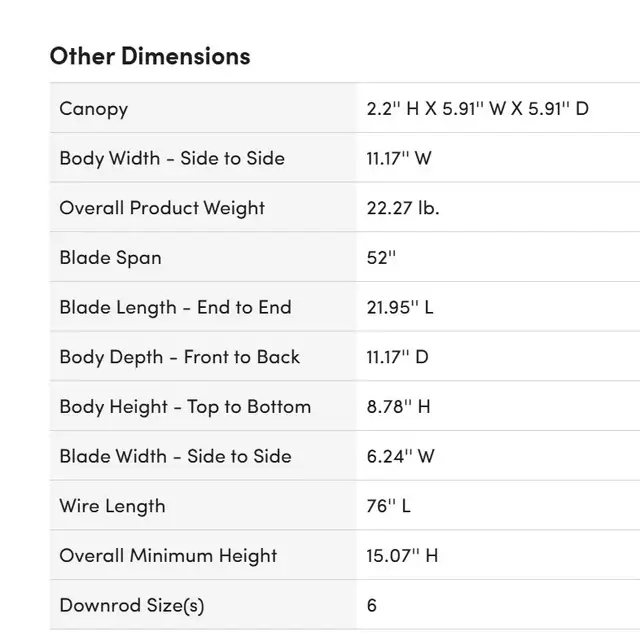Viewport: 640px width, 641px height.
Task: Click the 21.95" L blade length value
Action: 400,307
